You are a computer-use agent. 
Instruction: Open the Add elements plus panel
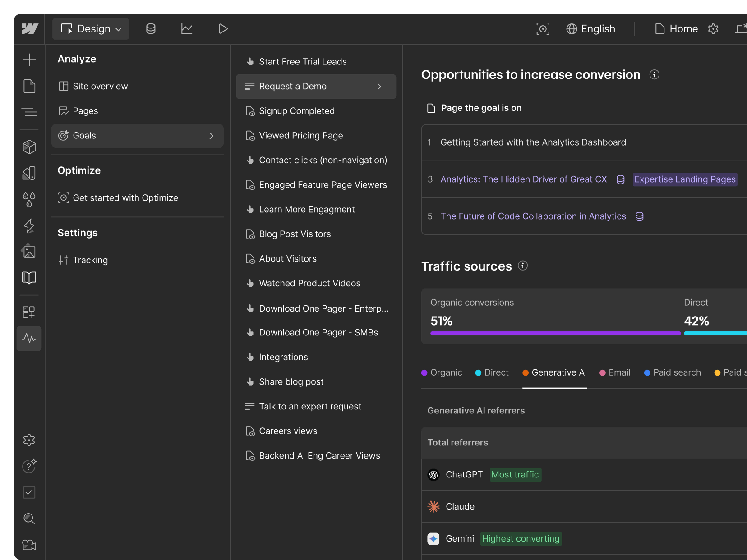pos(29,60)
